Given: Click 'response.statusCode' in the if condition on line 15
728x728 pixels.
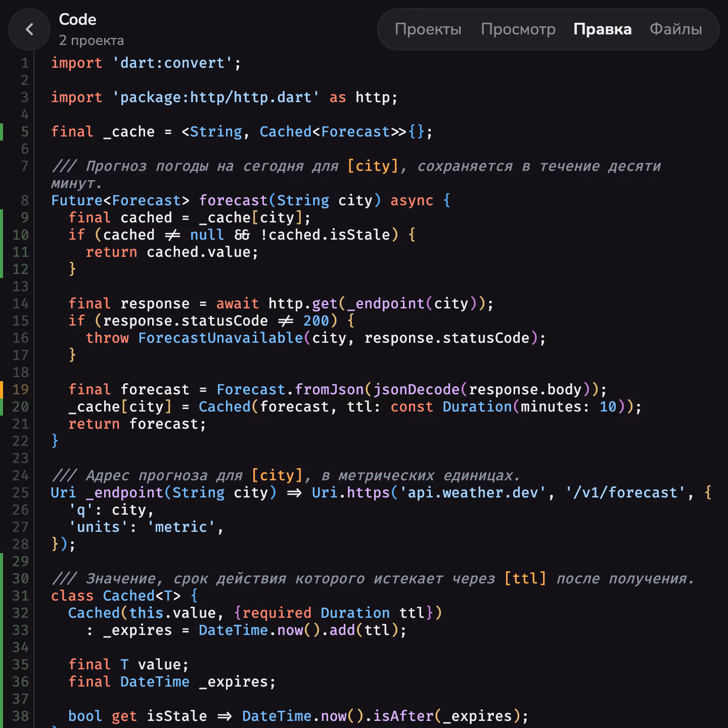Looking at the screenshot, I should [185, 321].
